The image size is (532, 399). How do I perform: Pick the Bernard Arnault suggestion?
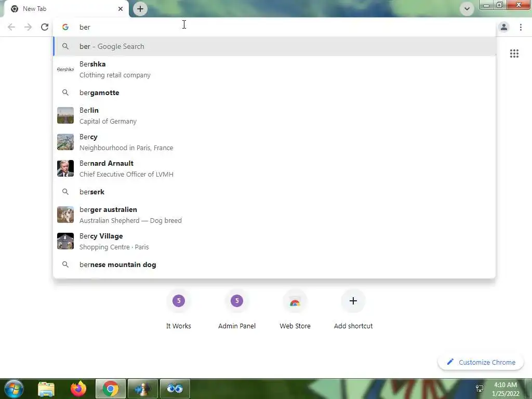(x=275, y=169)
